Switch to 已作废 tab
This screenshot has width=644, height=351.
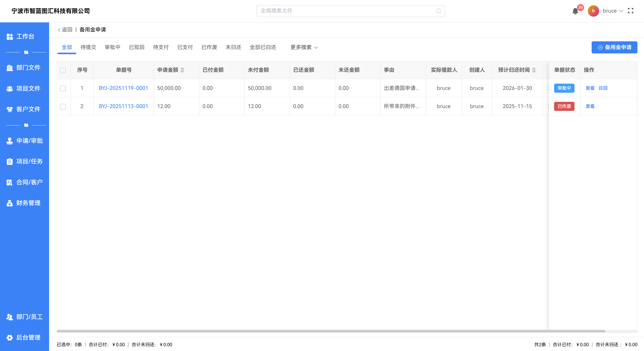[x=209, y=47]
